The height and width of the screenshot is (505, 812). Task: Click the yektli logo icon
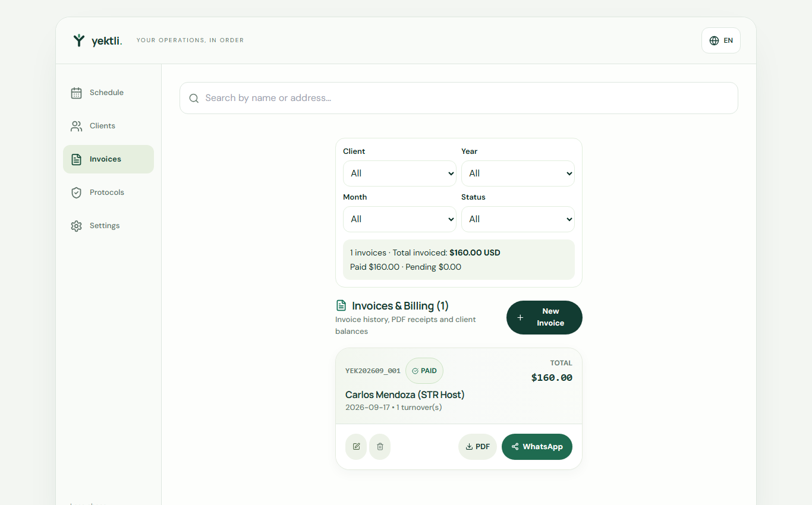[79, 40]
